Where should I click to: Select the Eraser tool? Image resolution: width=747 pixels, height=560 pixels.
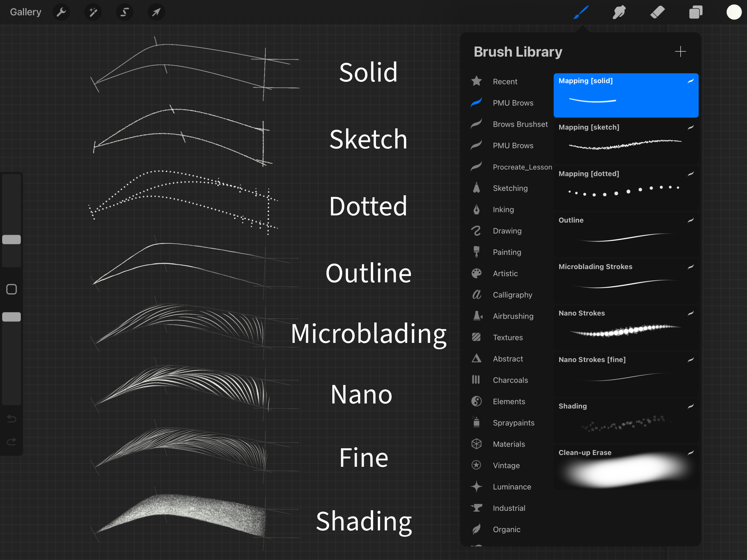tap(657, 13)
